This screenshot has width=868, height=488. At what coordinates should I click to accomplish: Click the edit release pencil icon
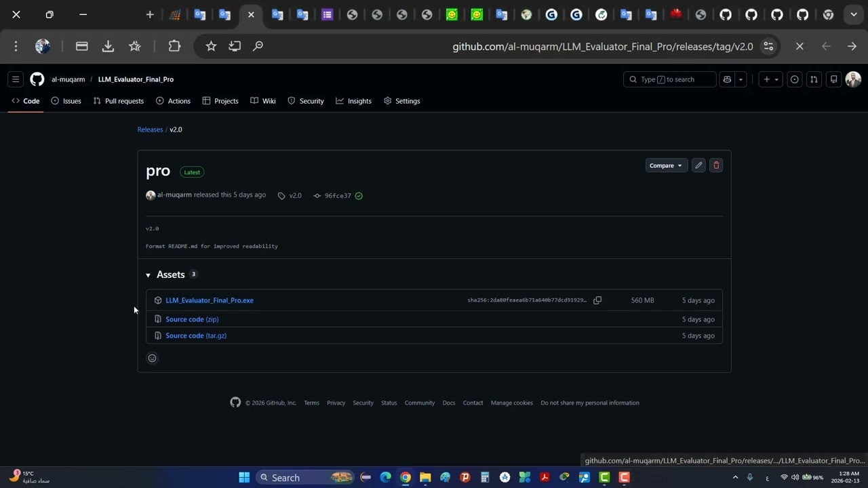698,165
